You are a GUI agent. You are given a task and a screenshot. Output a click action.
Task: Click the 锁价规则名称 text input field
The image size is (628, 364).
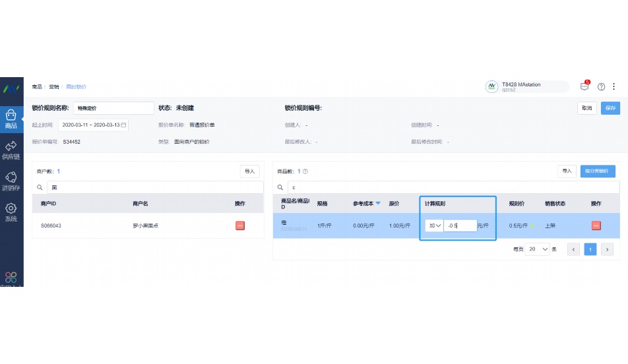coord(113,107)
